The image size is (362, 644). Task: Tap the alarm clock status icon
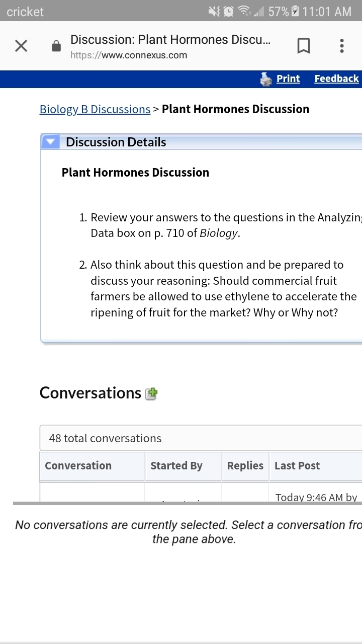[x=229, y=12]
